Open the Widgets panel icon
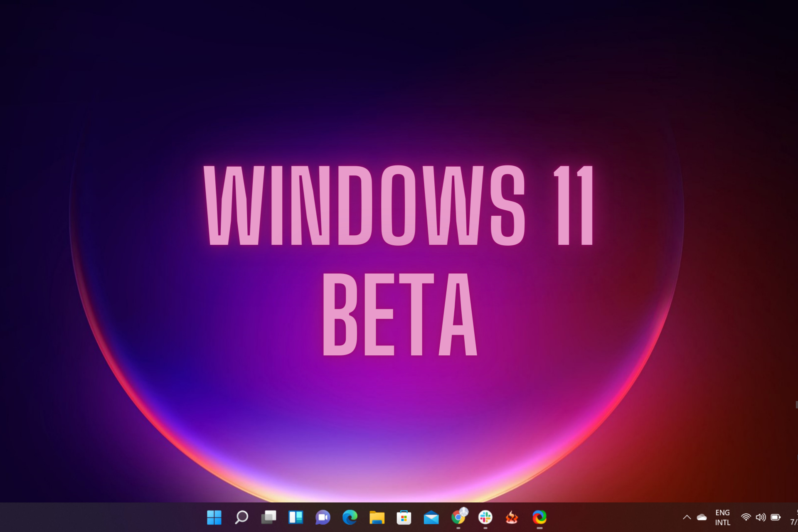798x532 pixels. click(x=296, y=517)
